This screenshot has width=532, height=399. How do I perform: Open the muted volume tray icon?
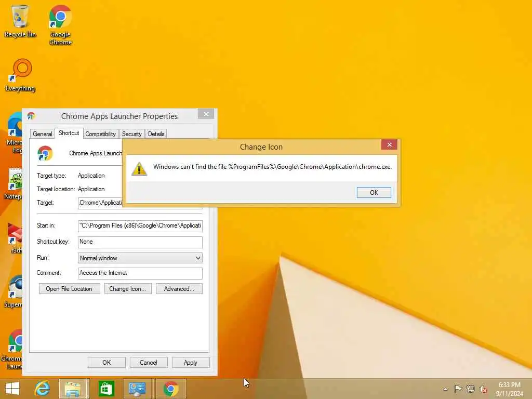coord(483,389)
